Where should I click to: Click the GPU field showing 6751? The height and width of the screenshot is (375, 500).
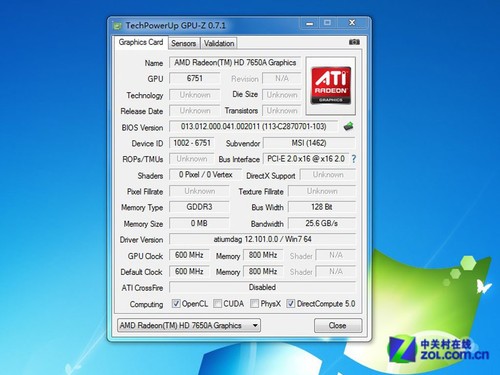pyautogui.click(x=195, y=79)
